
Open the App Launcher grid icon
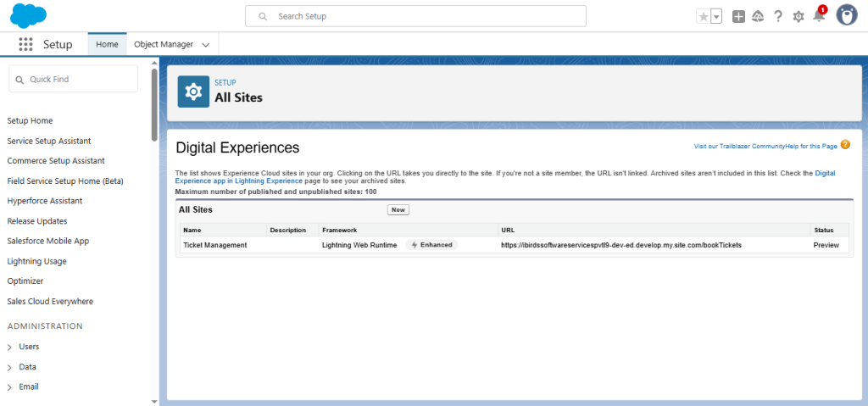coord(25,44)
